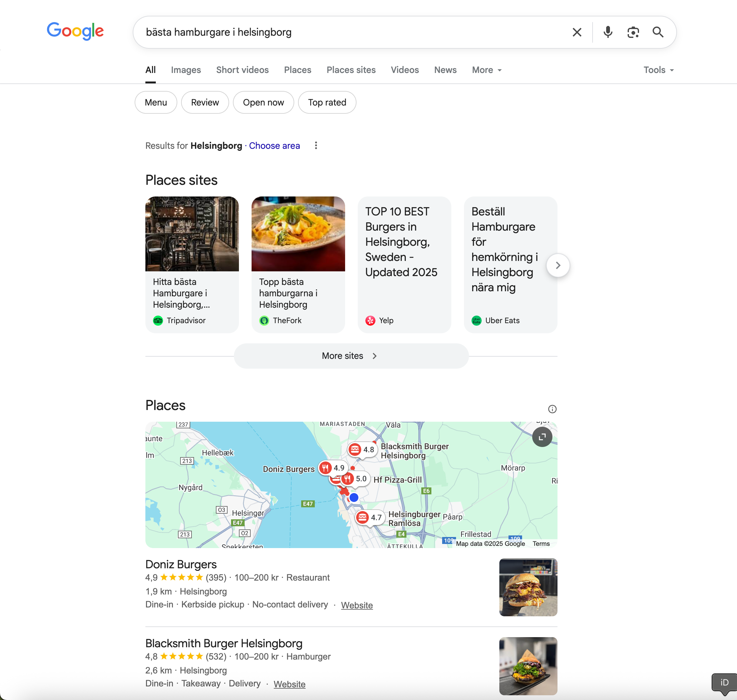Open the Tools dropdown

pos(658,70)
